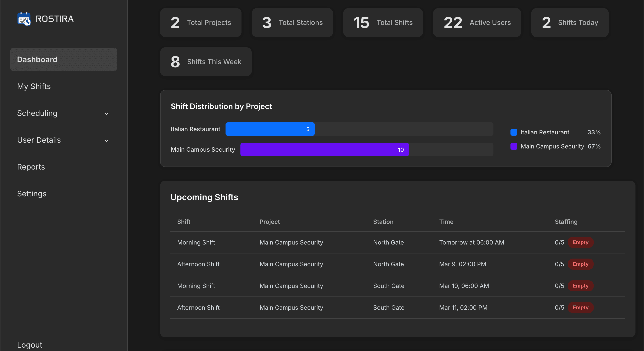Click the Active Users stat card
The width and height of the screenshot is (644, 351).
click(476, 23)
